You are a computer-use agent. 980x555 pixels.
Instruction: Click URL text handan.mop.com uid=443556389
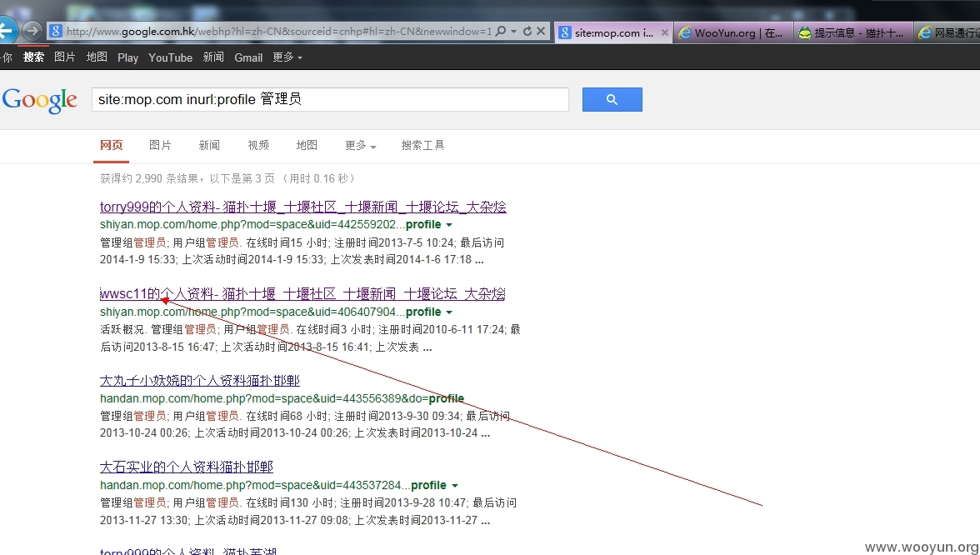[x=282, y=398]
